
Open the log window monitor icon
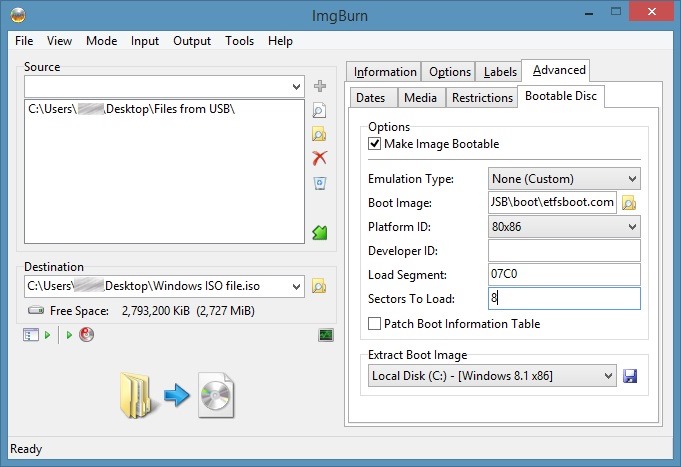pyautogui.click(x=326, y=335)
